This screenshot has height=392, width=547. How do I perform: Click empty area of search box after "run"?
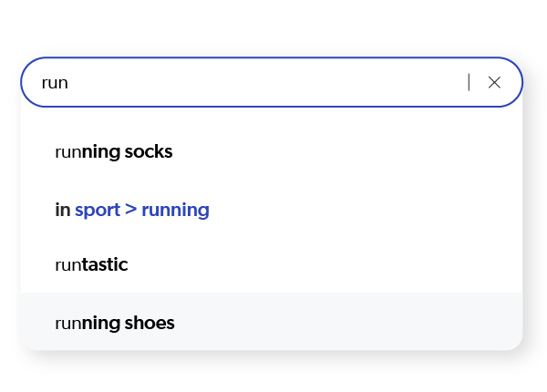click(273, 83)
